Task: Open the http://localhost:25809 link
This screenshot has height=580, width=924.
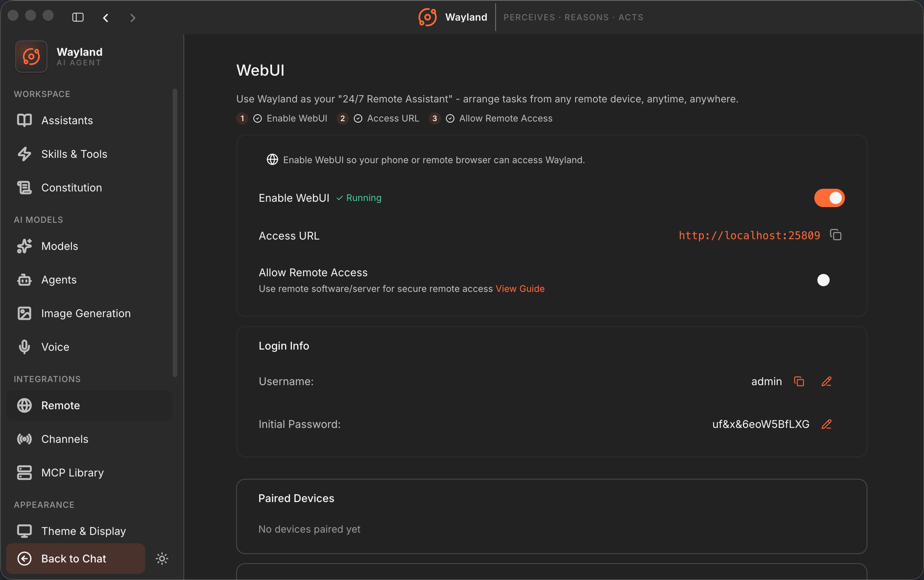Action: 749,235
